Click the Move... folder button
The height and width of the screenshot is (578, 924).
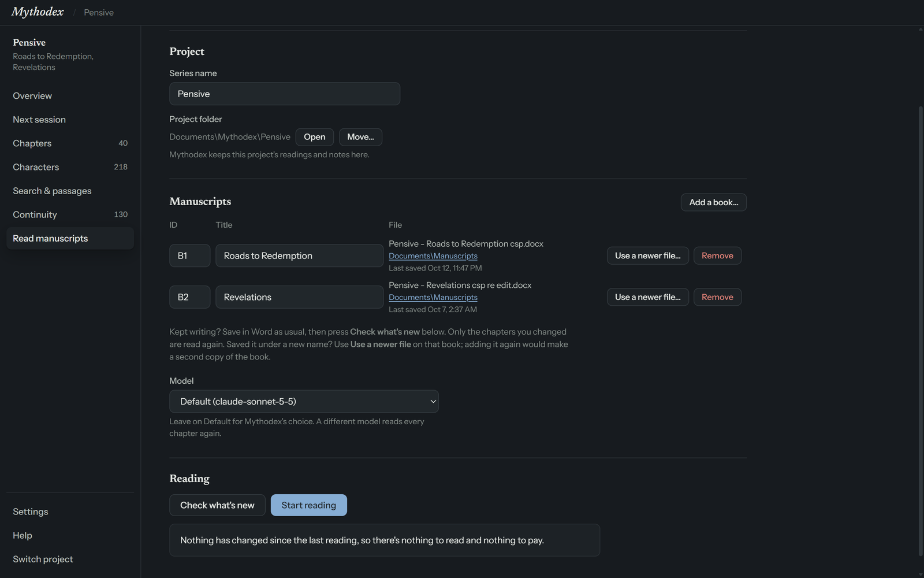pos(360,137)
